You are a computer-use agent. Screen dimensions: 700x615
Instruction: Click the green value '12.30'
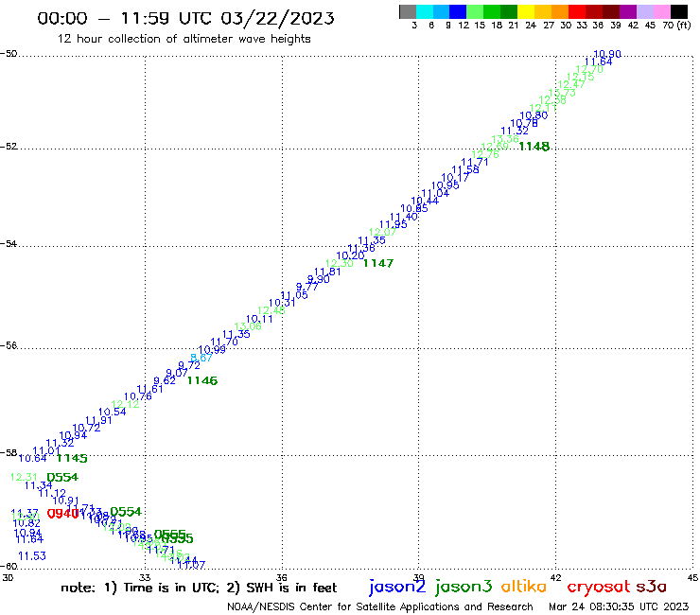tap(340, 264)
